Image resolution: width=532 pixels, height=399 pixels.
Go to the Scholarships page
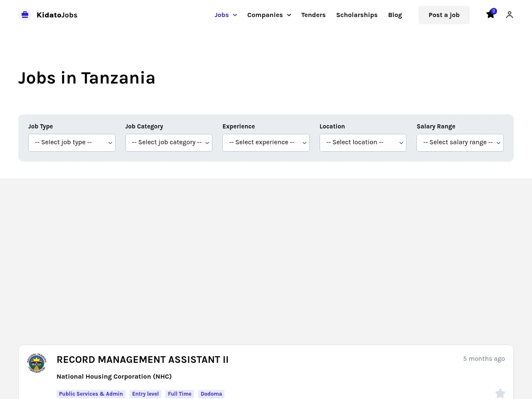tap(357, 15)
